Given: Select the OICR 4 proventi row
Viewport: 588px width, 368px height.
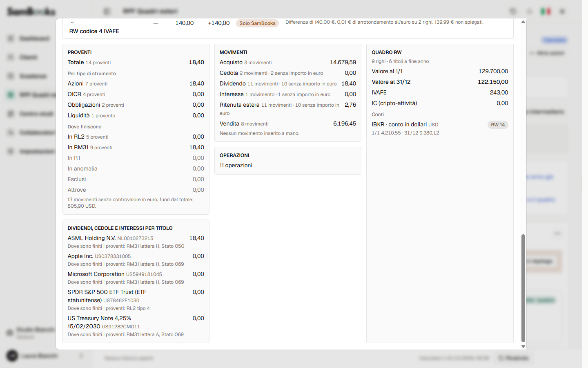Looking at the screenshot, I should pos(136,94).
